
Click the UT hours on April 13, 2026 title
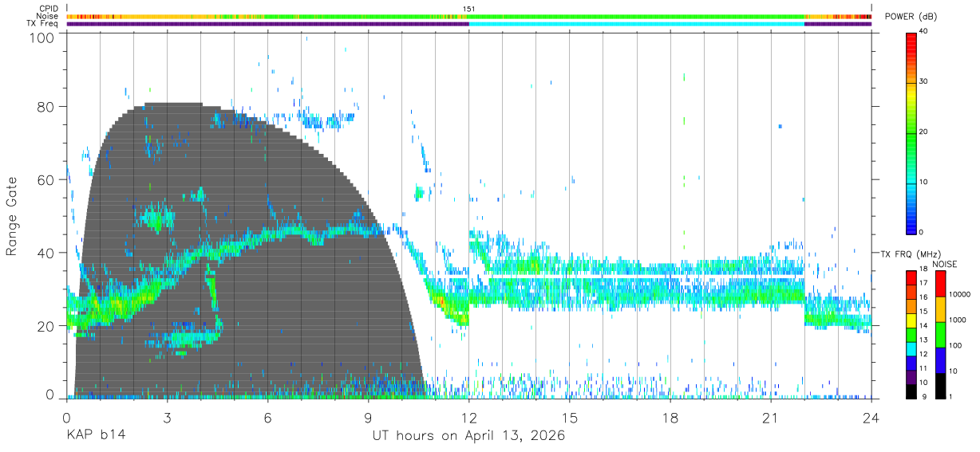pos(468,436)
